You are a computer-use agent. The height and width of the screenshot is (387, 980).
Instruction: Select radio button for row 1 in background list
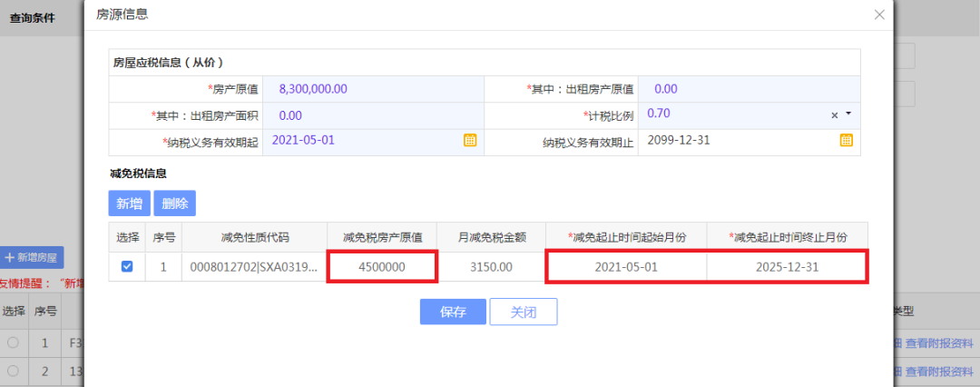coord(13,342)
